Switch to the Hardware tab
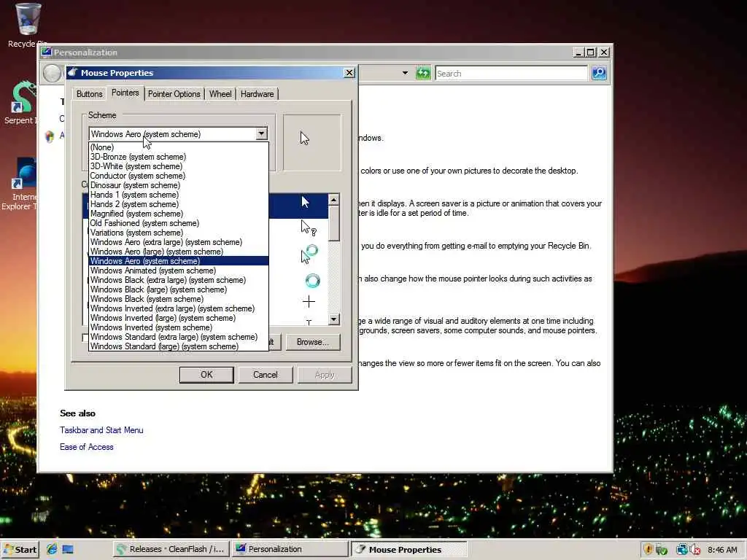This screenshot has height=560, width=747. tap(258, 94)
